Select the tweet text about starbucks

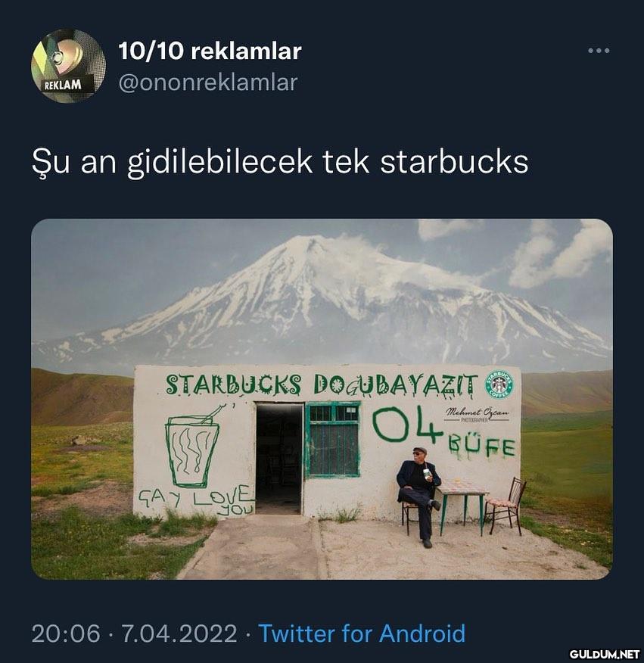280,163
